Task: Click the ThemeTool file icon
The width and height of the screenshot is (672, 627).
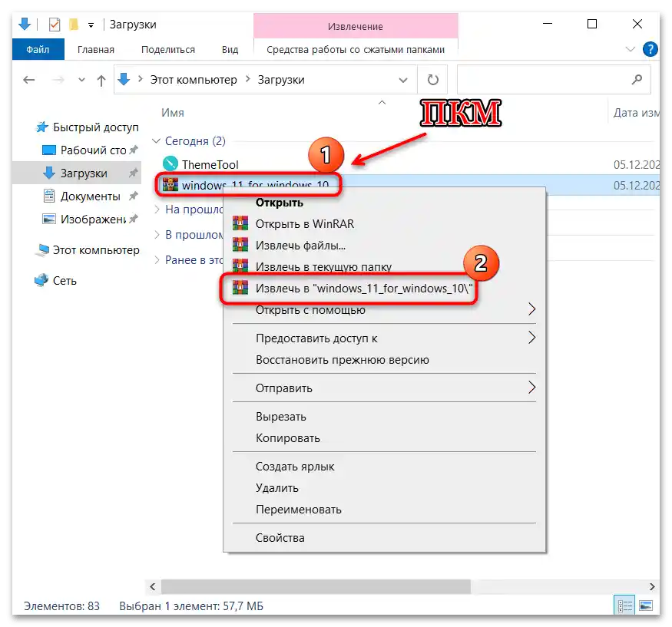Action: click(x=170, y=163)
